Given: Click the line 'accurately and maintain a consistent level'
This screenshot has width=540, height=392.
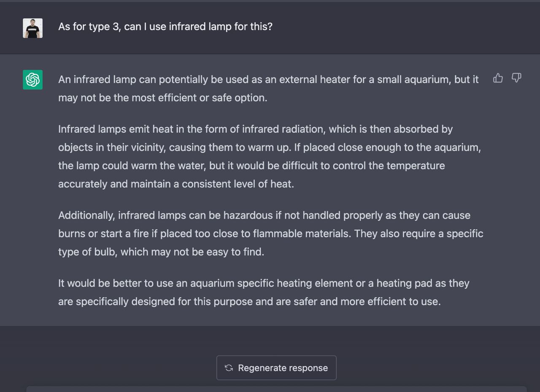Looking at the screenshot, I should point(176,184).
